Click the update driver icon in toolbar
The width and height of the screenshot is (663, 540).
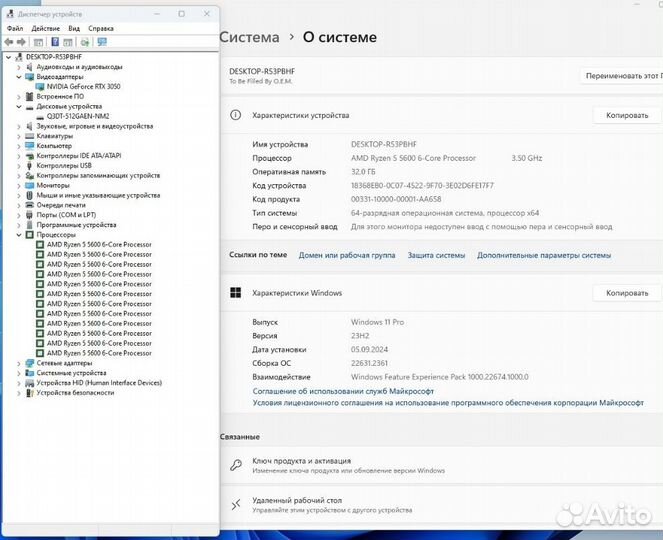pyautogui.click(x=85, y=42)
